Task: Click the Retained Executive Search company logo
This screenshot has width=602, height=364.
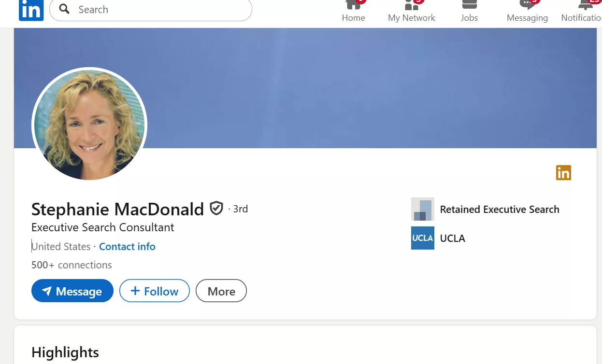Action: pos(423,209)
